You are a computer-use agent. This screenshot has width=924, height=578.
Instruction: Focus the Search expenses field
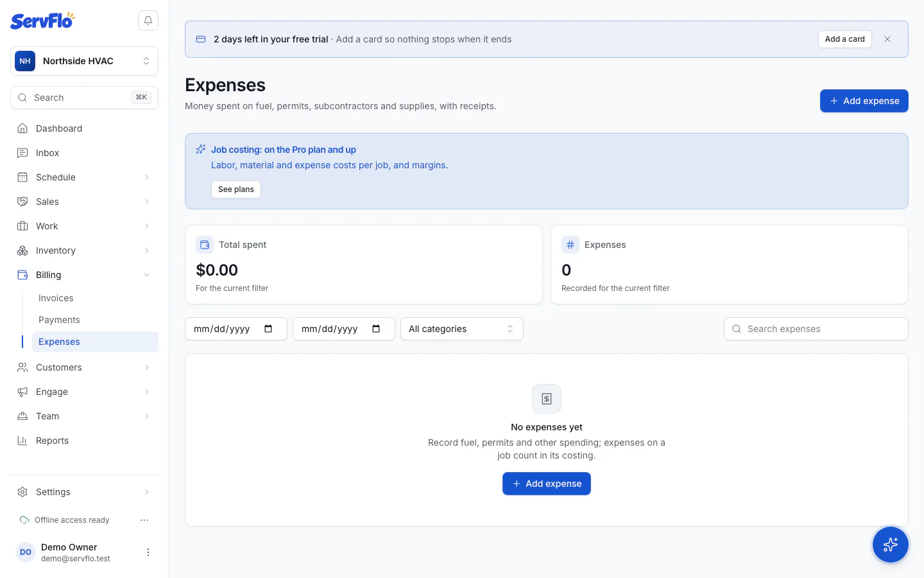(x=816, y=329)
